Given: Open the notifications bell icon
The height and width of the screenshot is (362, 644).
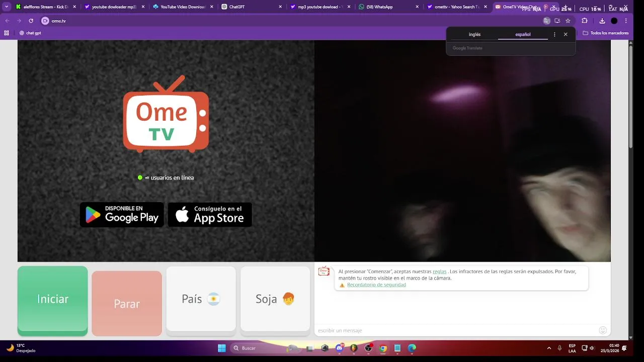Looking at the screenshot, I should (624, 348).
